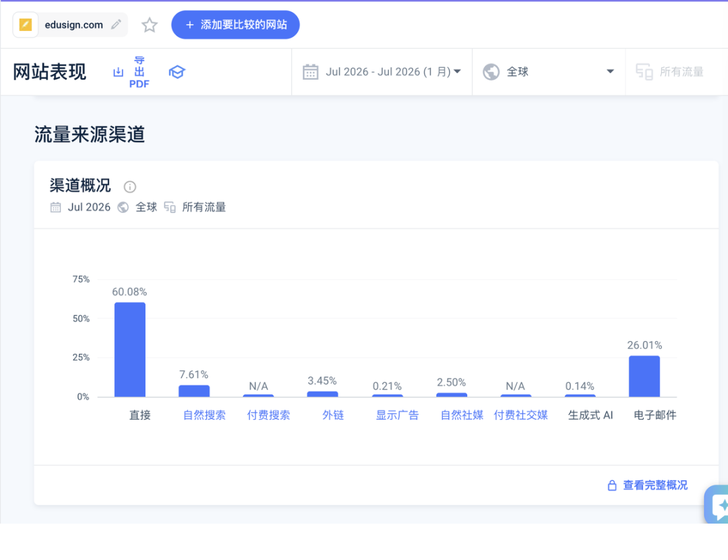Open 查看完整概况 full overview link
Image resolution: width=728 pixels, height=560 pixels.
coord(655,485)
